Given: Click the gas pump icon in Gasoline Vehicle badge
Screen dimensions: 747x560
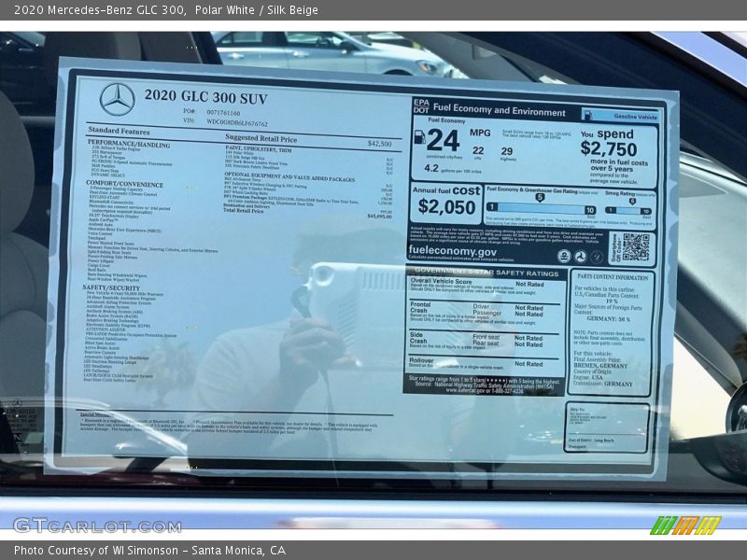Looking at the screenshot, I should tap(588, 115).
